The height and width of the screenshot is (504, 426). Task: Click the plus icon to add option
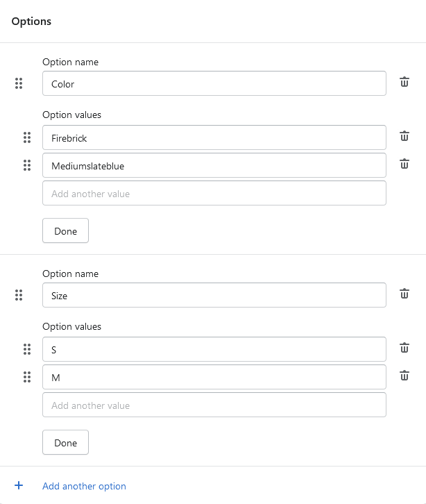coord(19,485)
